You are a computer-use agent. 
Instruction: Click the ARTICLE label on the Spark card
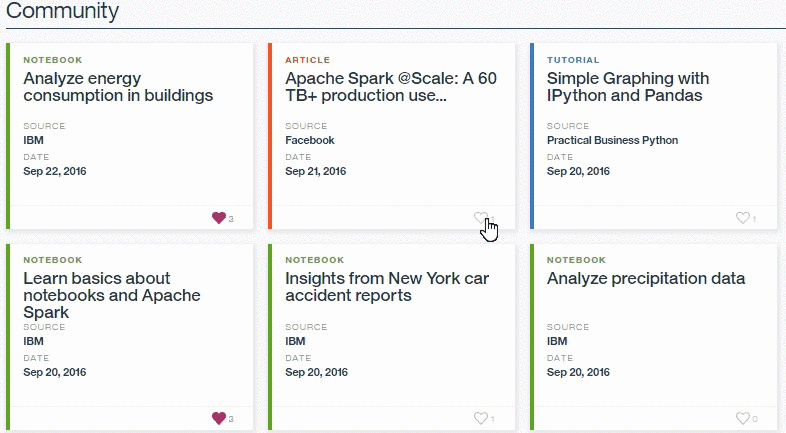click(307, 60)
